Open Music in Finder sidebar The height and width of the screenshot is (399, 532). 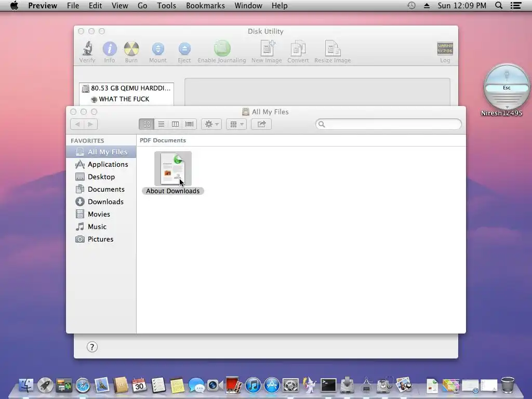pyautogui.click(x=101, y=227)
